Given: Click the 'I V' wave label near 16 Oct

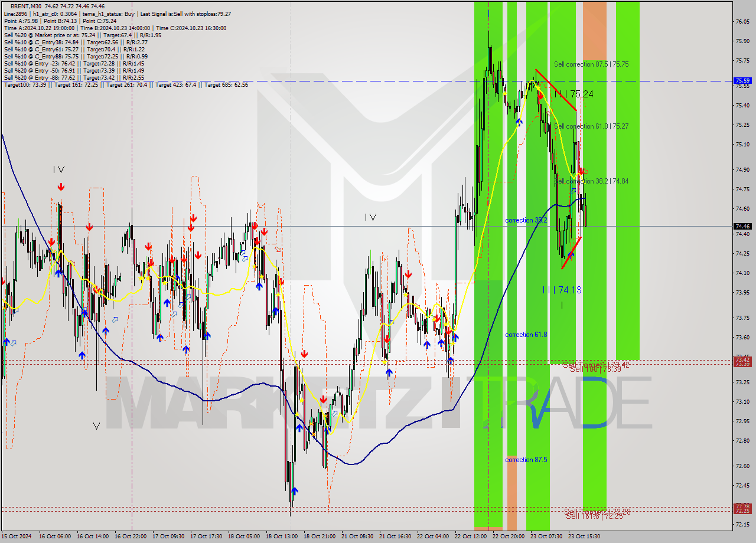Looking at the screenshot, I should pos(58,169).
